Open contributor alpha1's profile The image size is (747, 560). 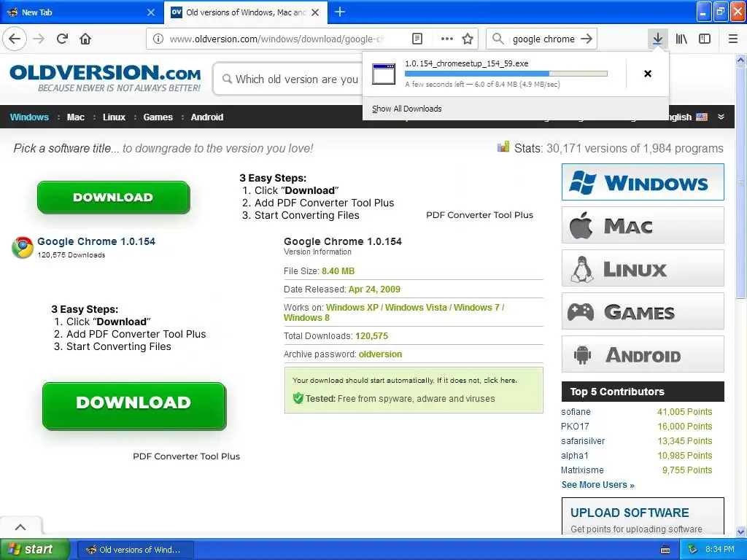[575, 456]
